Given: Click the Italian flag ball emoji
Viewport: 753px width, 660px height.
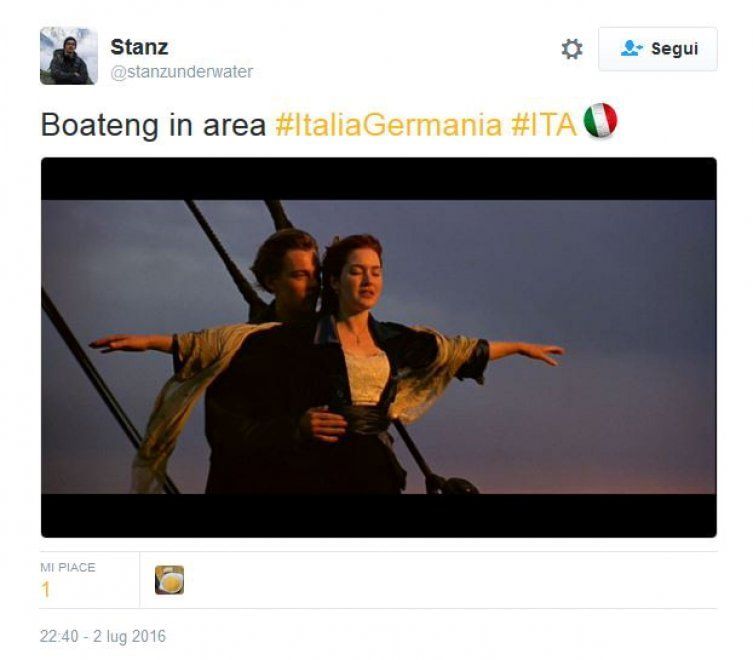Looking at the screenshot, I should click(x=600, y=120).
